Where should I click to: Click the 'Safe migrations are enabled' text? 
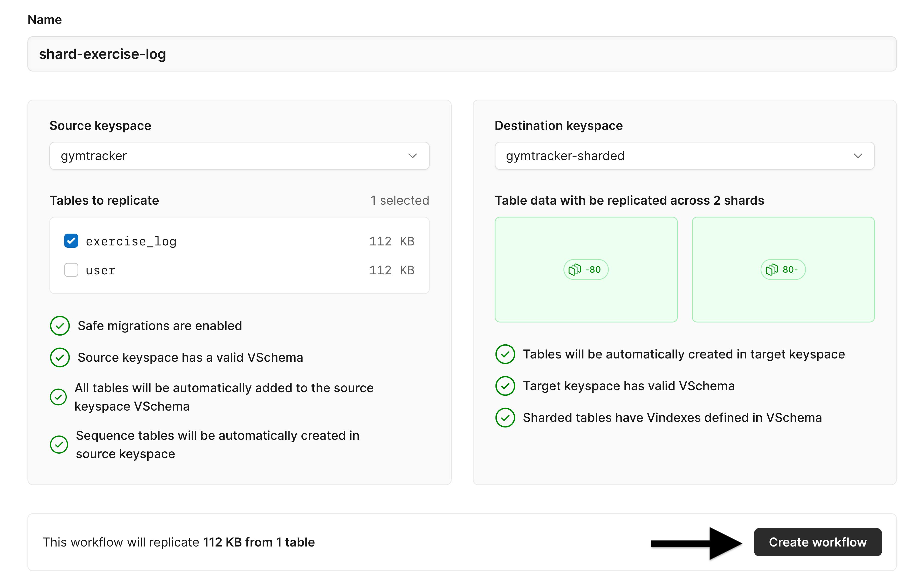pyautogui.click(x=160, y=326)
